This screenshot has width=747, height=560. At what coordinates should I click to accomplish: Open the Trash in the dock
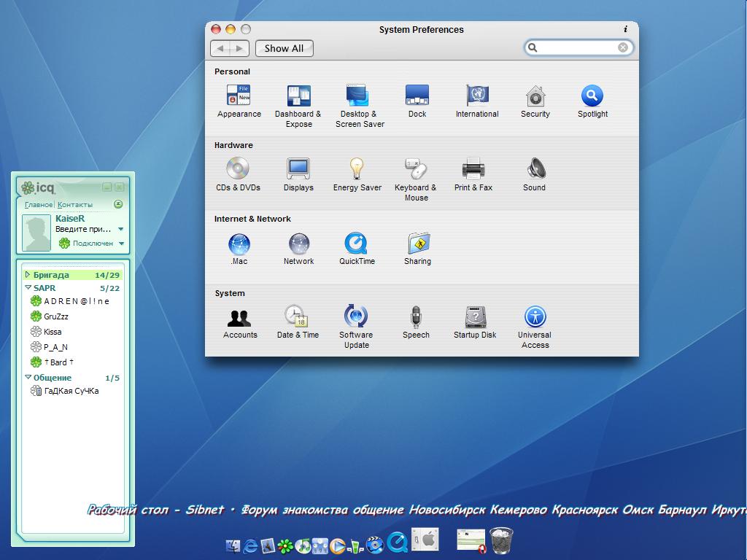[x=501, y=540]
